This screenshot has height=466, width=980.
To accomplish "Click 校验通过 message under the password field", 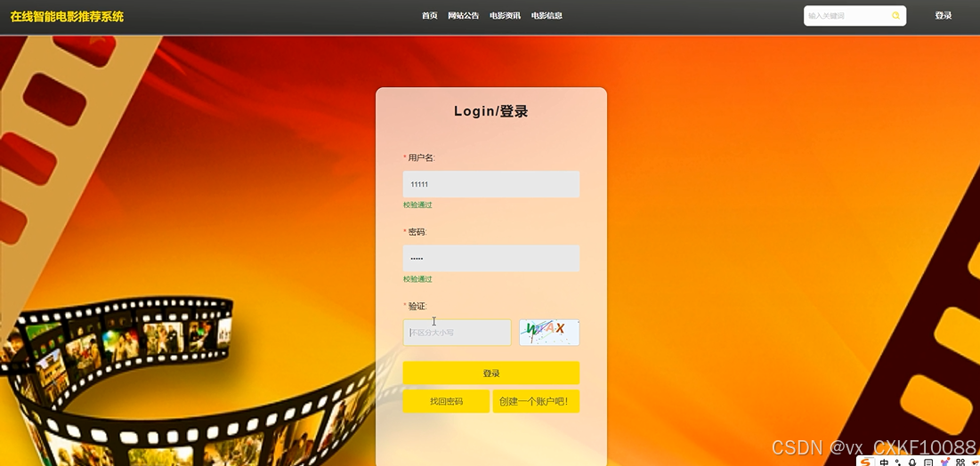I will pos(417,279).
